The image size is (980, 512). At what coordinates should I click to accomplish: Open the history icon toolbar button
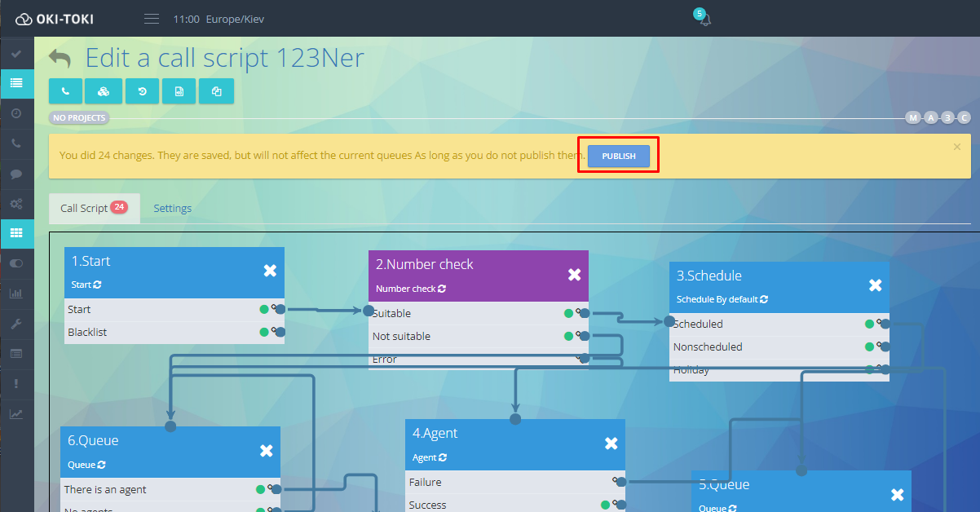tap(142, 91)
